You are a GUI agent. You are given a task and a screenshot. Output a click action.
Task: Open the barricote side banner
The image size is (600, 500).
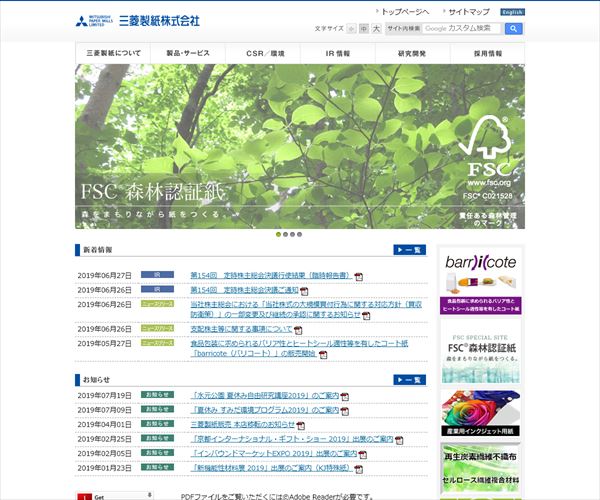pyautogui.click(x=480, y=281)
